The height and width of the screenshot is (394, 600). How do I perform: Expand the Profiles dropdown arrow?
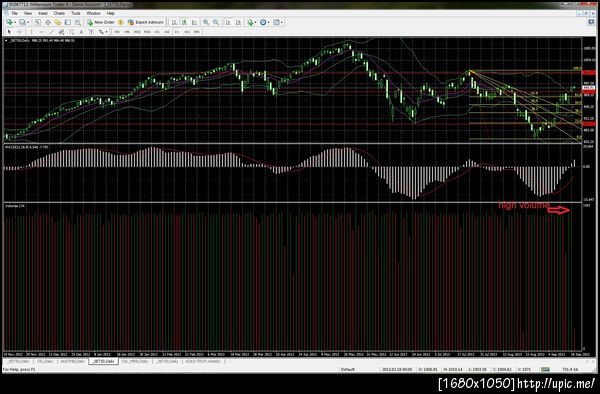point(28,22)
